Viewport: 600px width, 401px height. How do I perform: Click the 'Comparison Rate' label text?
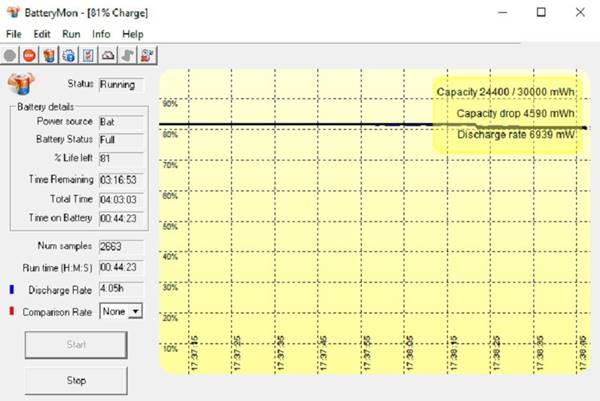pos(57,312)
